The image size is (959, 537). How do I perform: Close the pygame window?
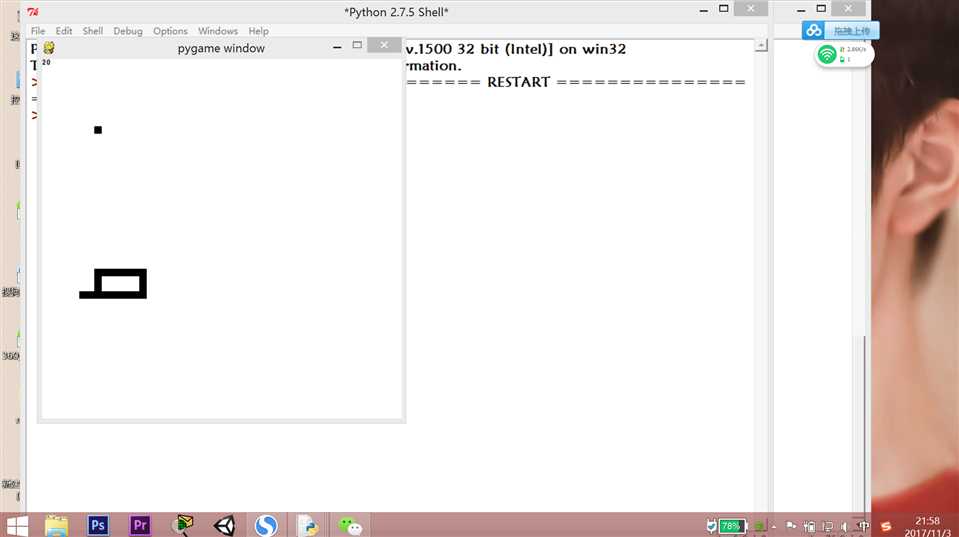click(384, 45)
